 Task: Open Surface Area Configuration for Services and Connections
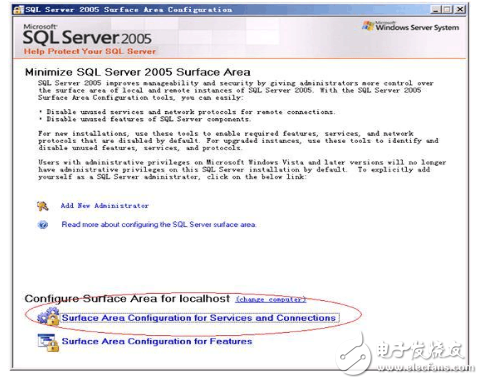tap(199, 318)
